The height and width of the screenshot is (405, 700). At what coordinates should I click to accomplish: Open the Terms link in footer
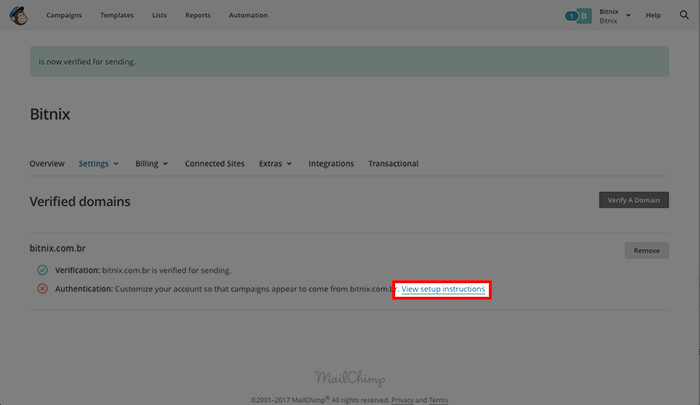[438, 400]
